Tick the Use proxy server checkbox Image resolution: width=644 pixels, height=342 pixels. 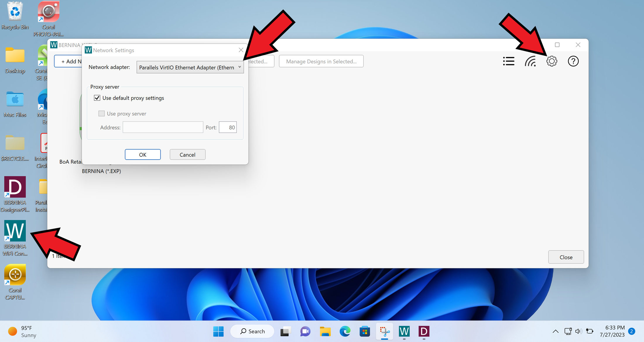point(102,113)
